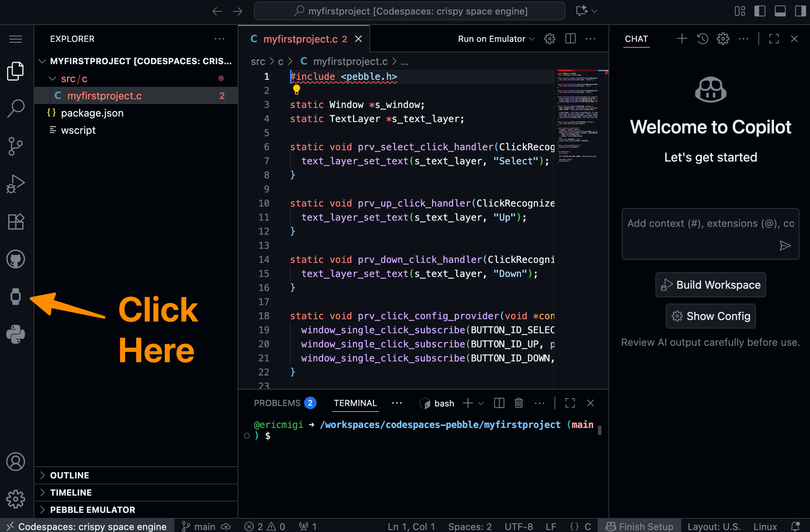Click the Show Config button

pos(710,316)
